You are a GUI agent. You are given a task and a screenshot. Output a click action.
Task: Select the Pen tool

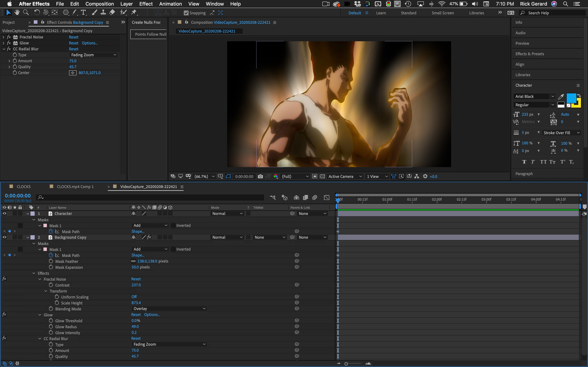coord(75,12)
